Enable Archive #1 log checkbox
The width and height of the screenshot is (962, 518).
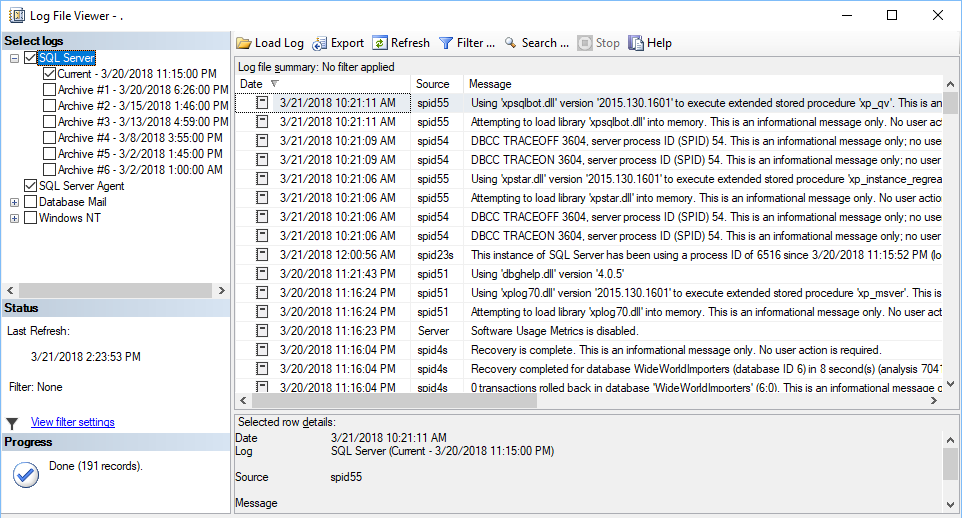(x=50, y=90)
